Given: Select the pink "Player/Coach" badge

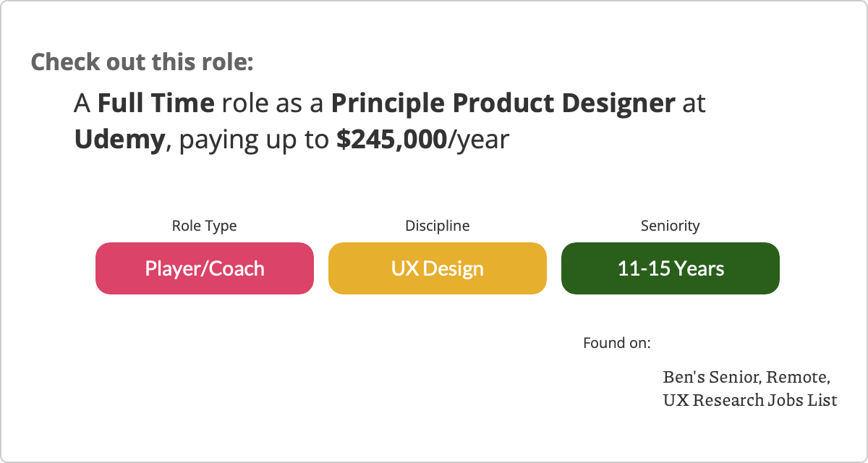Looking at the screenshot, I should tap(205, 268).
